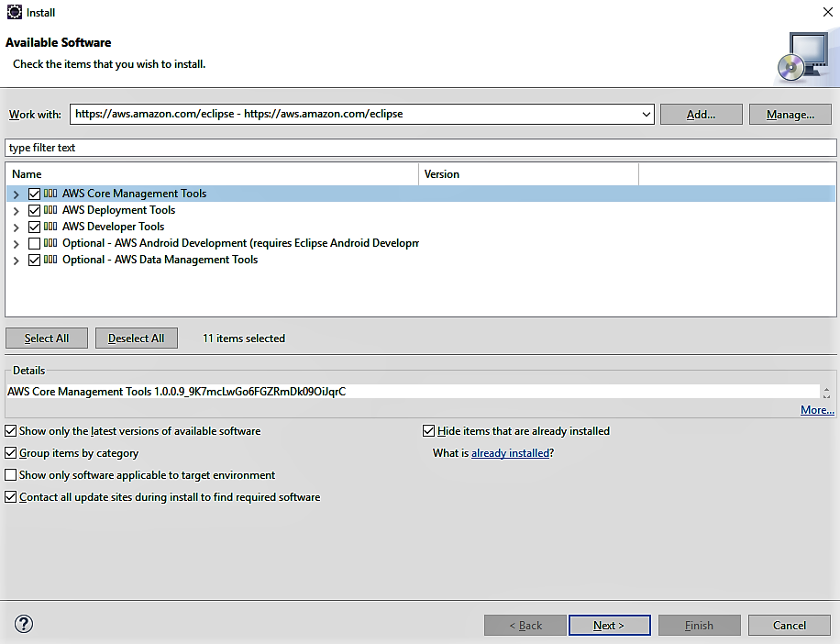Click the Details version text field
The image size is (840, 644).
pos(413,392)
